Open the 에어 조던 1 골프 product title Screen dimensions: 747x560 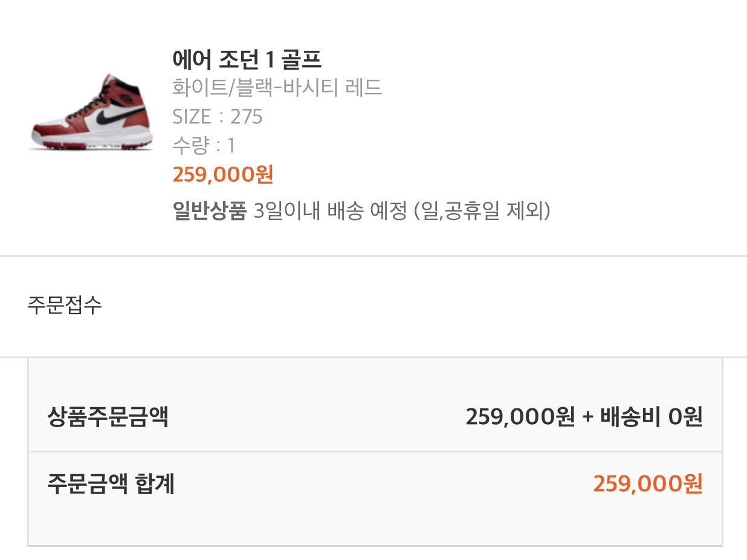pyautogui.click(x=247, y=59)
